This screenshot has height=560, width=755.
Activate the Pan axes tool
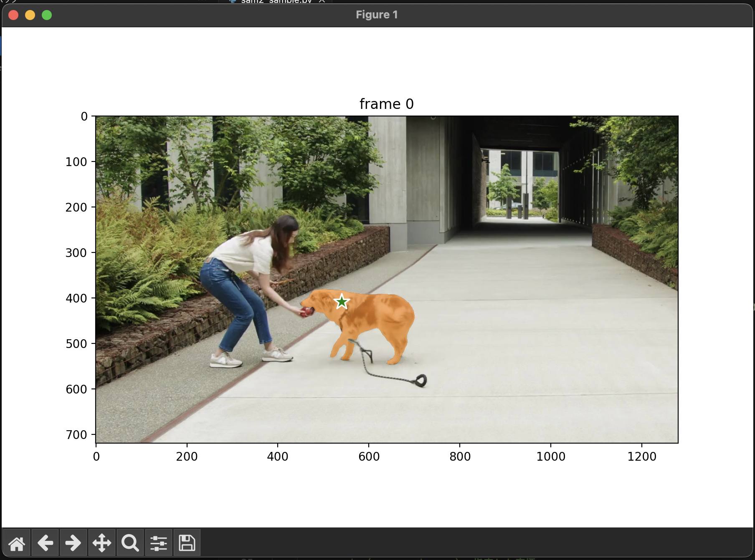pyautogui.click(x=102, y=543)
